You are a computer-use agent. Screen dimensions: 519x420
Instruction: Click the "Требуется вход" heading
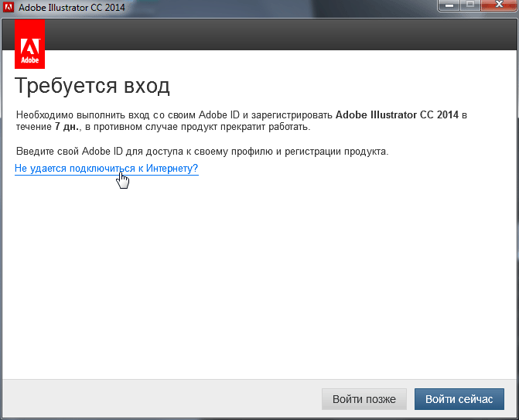point(92,86)
